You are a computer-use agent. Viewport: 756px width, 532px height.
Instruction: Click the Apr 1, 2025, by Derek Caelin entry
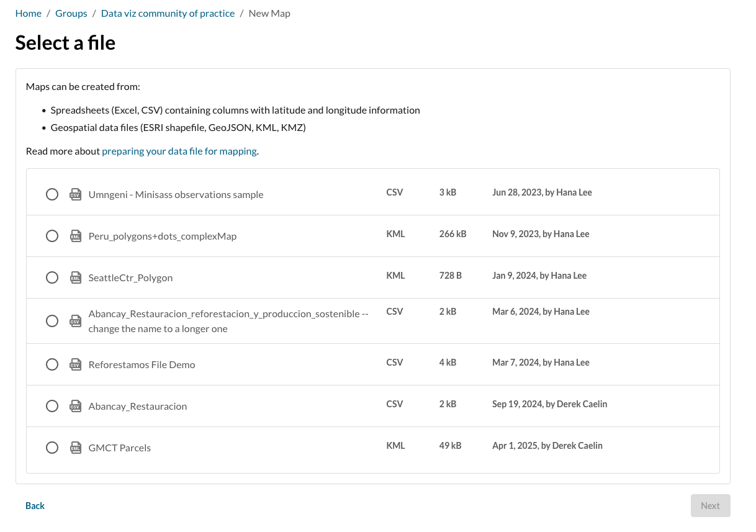pos(547,446)
